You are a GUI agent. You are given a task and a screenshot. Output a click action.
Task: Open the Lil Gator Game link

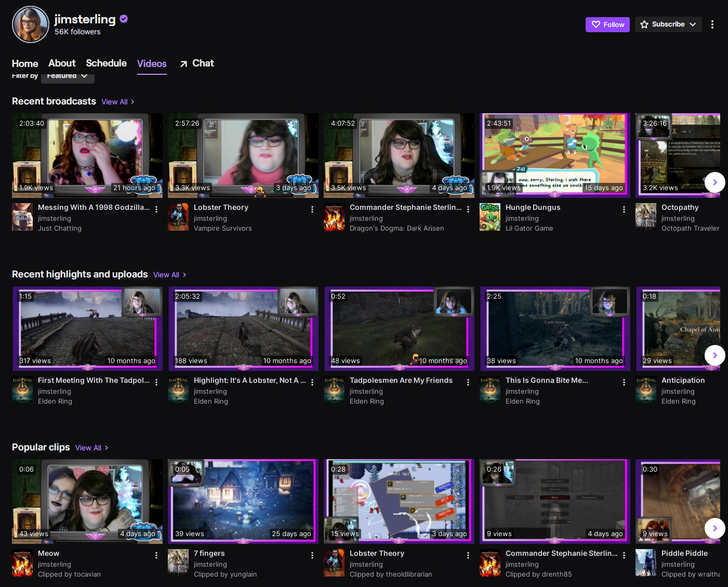[530, 228]
